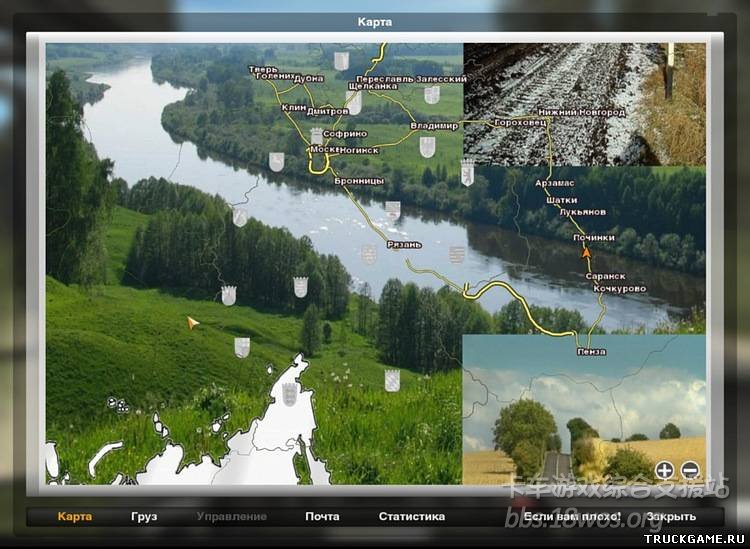Click the topmost shield icon above Дубна
This screenshot has width=750, height=549.
coord(341,61)
